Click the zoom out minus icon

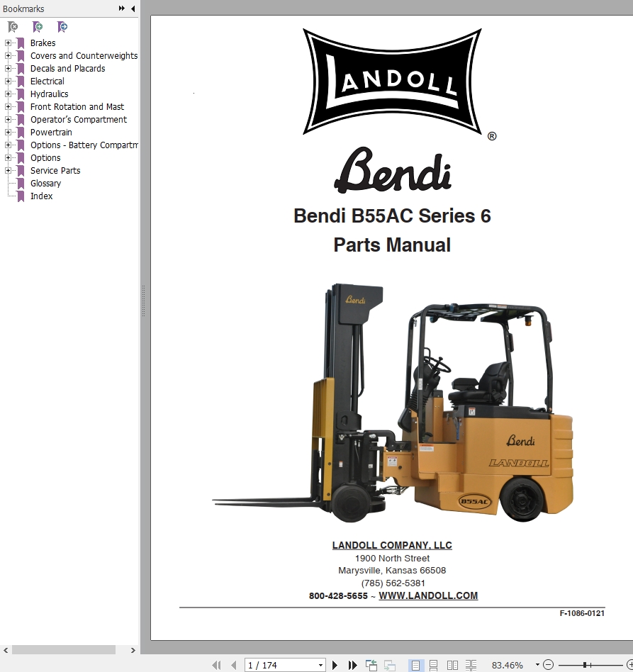pyautogui.click(x=548, y=665)
